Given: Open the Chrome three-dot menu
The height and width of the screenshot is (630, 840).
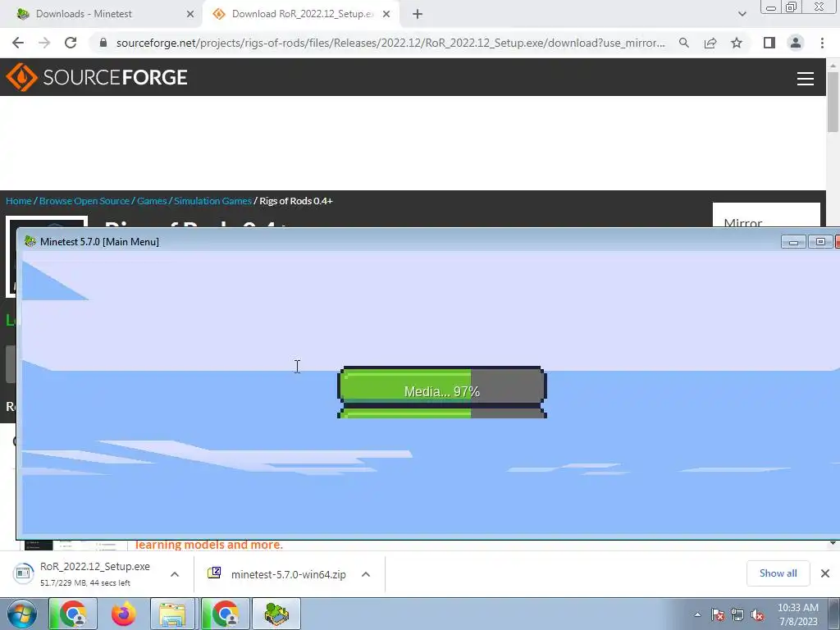Looking at the screenshot, I should point(822,43).
